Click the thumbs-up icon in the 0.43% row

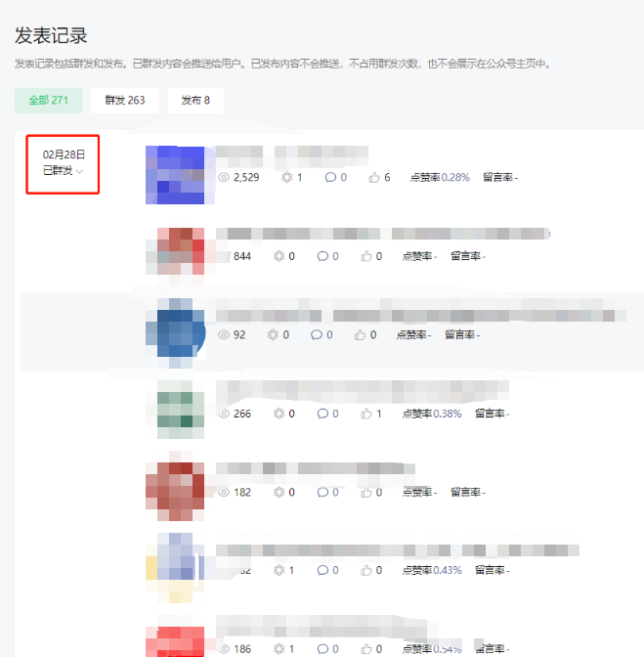365,570
